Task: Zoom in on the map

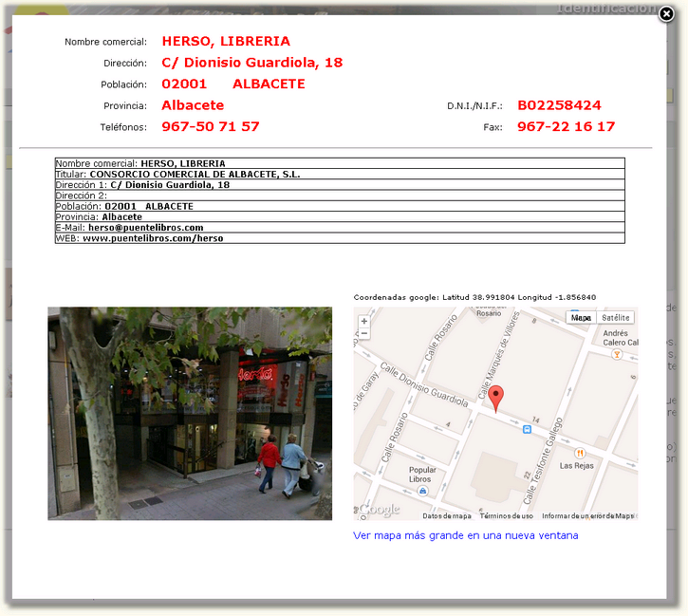Action: tap(363, 322)
